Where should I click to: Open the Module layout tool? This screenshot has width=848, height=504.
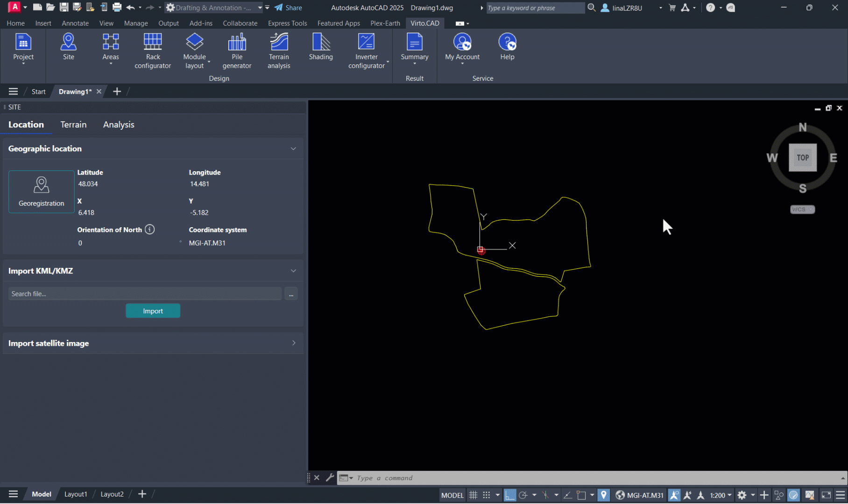click(195, 51)
